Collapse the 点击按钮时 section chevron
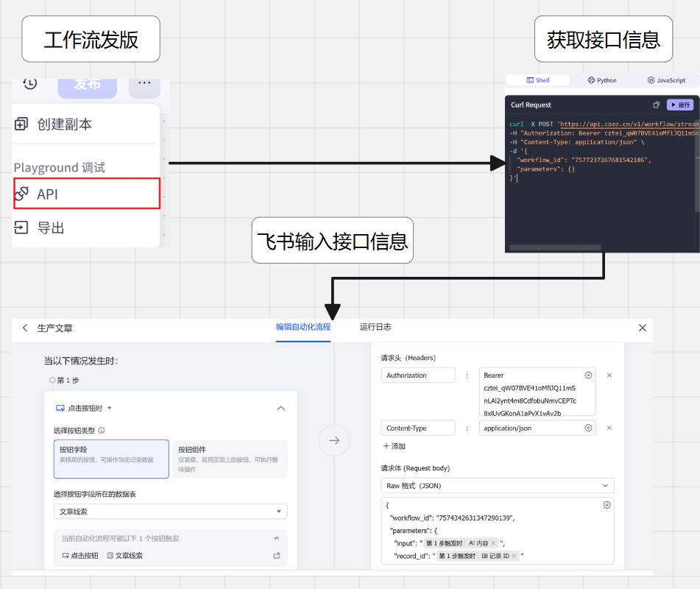 click(x=280, y=408)
